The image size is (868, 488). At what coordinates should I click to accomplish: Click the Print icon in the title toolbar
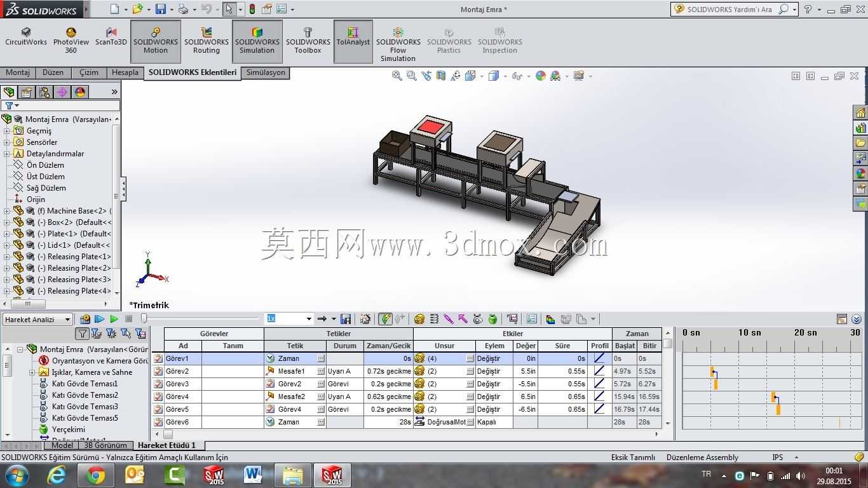(183, 9)
